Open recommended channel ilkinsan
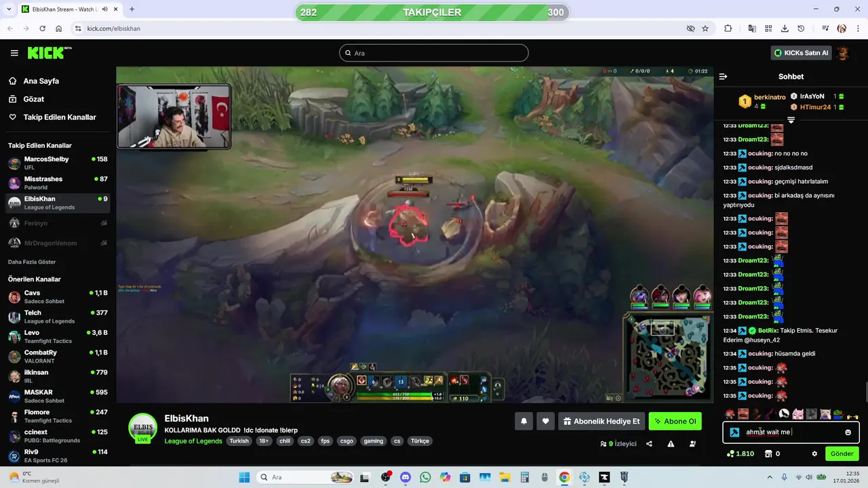Image resolution: width=868 pixels, height=488 pixels. [58, 376]
